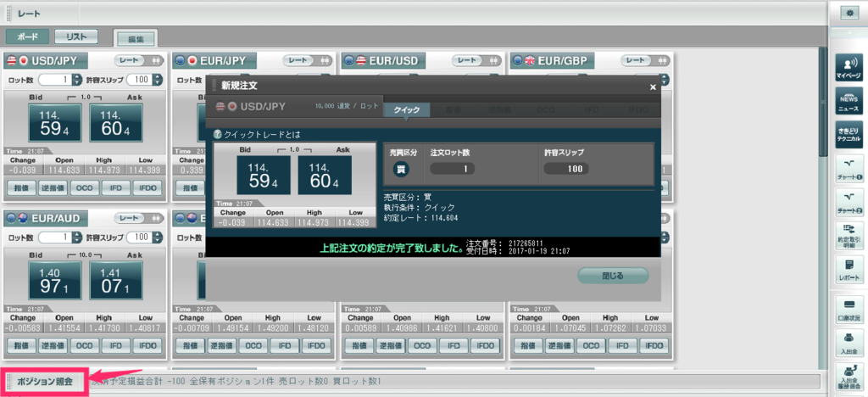The height and width of the screenshot is (397, 868).
Task: Toggle レート/chart switch on EUR/GBP card
Action: click(x=645, y=59)
